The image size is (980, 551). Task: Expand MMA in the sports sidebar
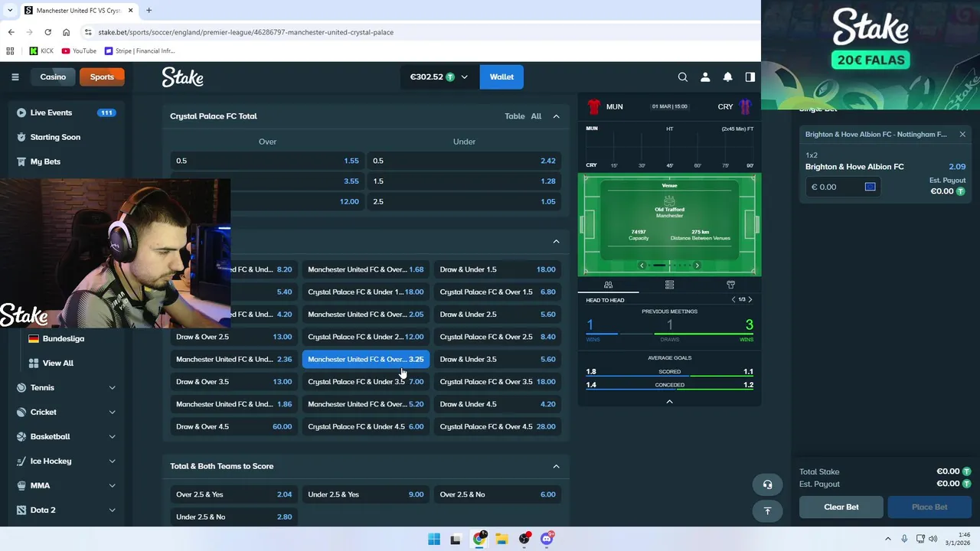(x=112, y=485)
